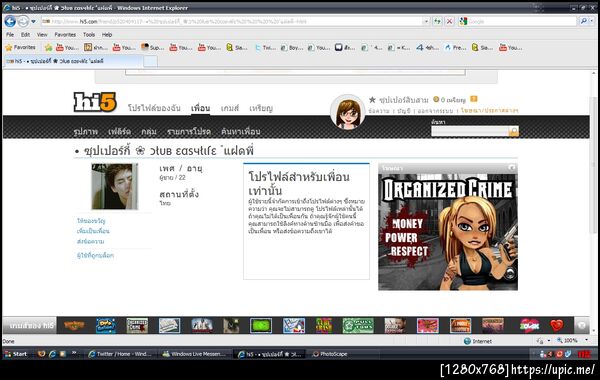Switch to PhotoScape in the taskbar
This screenshot has width=600, height=380.
pos(330,354)
